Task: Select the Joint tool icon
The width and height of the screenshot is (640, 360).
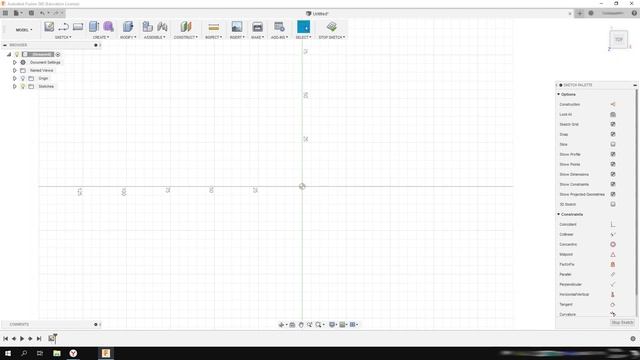Action: click(x=162, y=27)
